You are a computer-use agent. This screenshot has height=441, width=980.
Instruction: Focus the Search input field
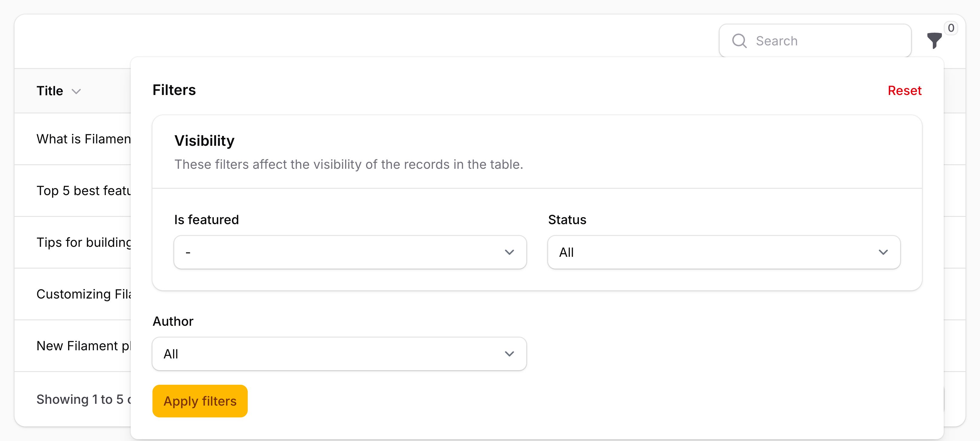[x=815, y=41]
